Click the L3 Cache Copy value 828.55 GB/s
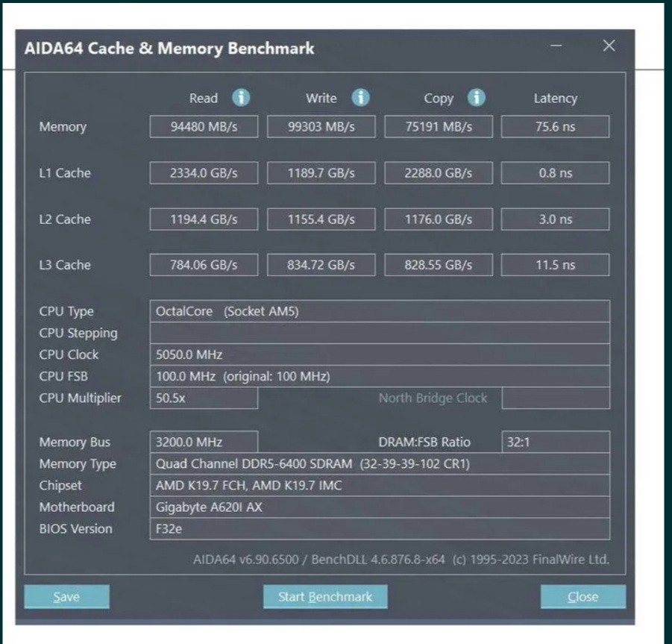Image resolution: width=672 pixels, height=644 pixels. [439, 265]
